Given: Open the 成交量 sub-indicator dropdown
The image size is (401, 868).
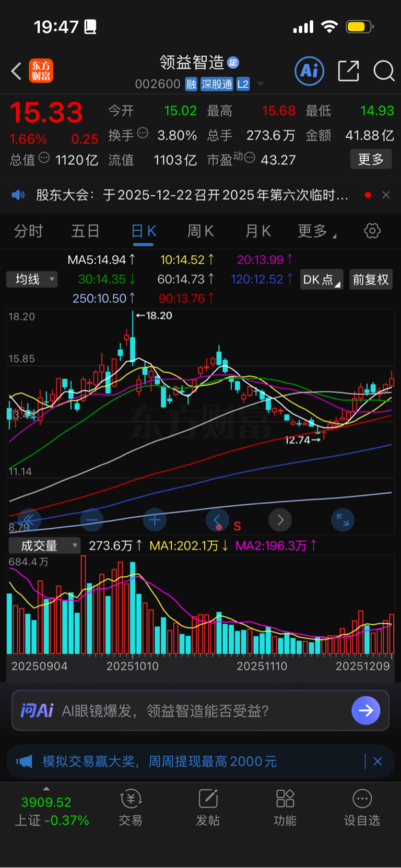Looking at the screenshot, I should point(44,546).
